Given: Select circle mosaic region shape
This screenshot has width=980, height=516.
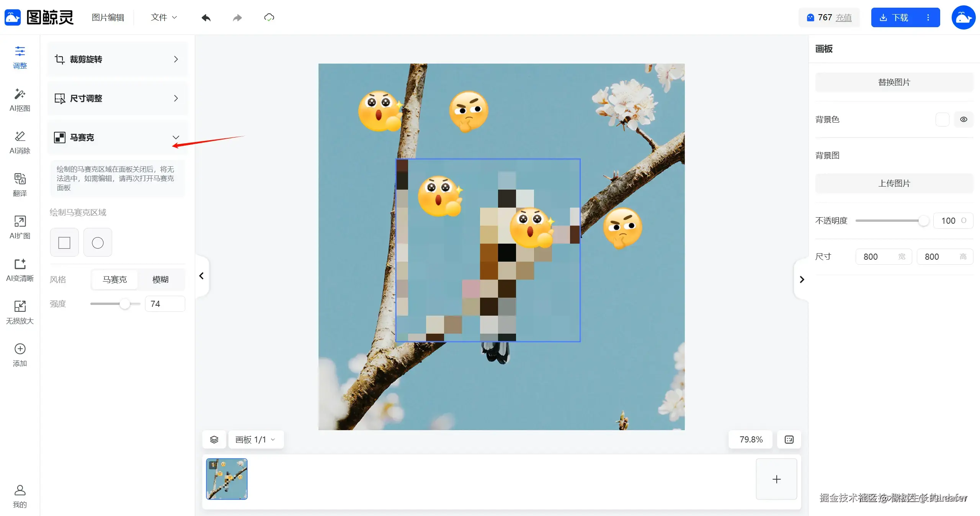Looking at the screenshot, I should point(98,242).
